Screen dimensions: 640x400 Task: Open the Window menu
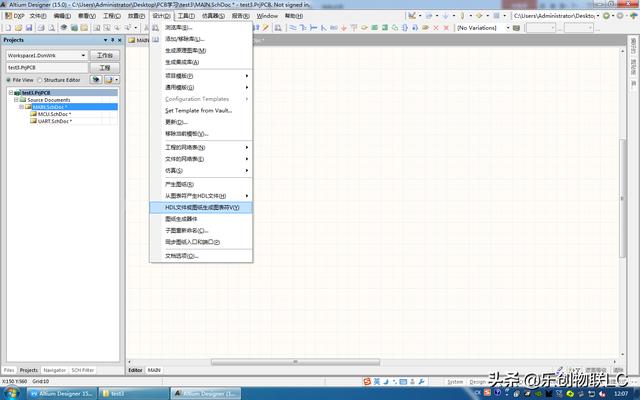(267, 16)
